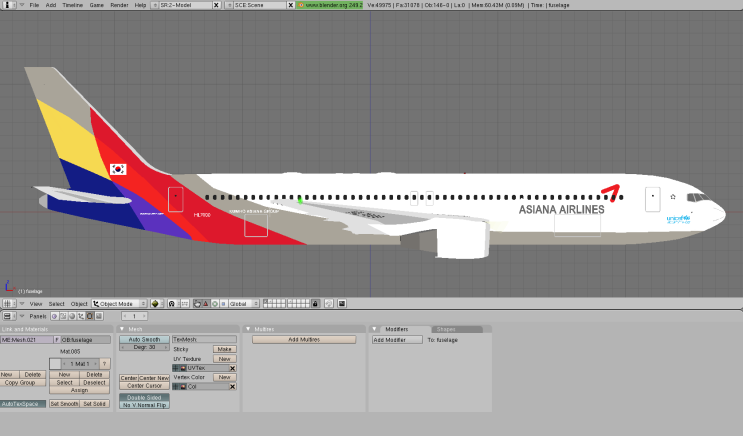This screenshot has width=743, height=436.
Task: Collapse the 3D view header menus arrow
Action: click(x=22, y=303)
